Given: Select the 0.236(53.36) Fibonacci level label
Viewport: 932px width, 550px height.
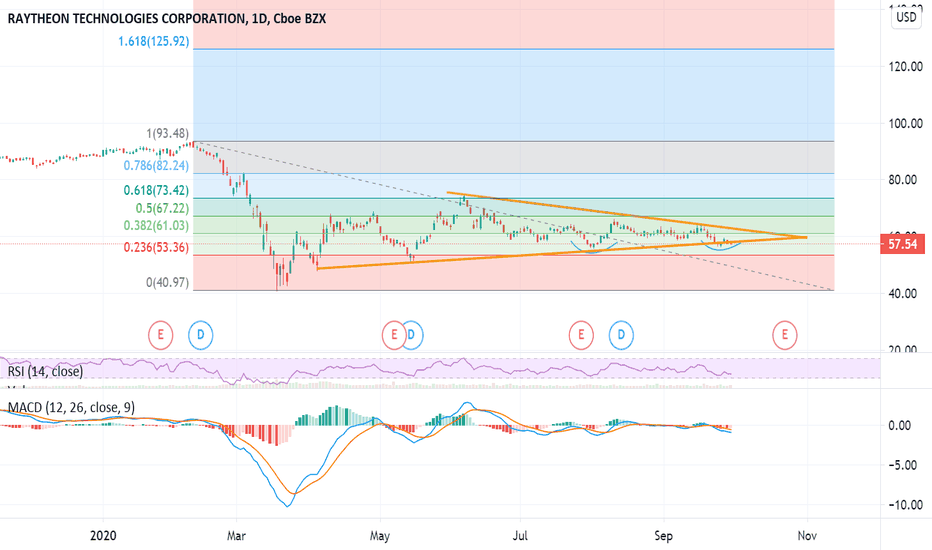Looking at the screenshot, I should [156, 247].
